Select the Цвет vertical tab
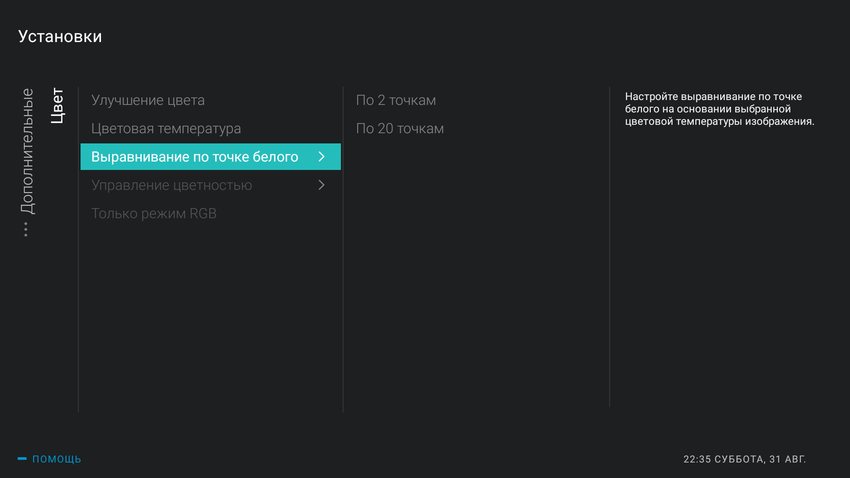Viewport: 850px width, 478px height. (x=57, y=106)
